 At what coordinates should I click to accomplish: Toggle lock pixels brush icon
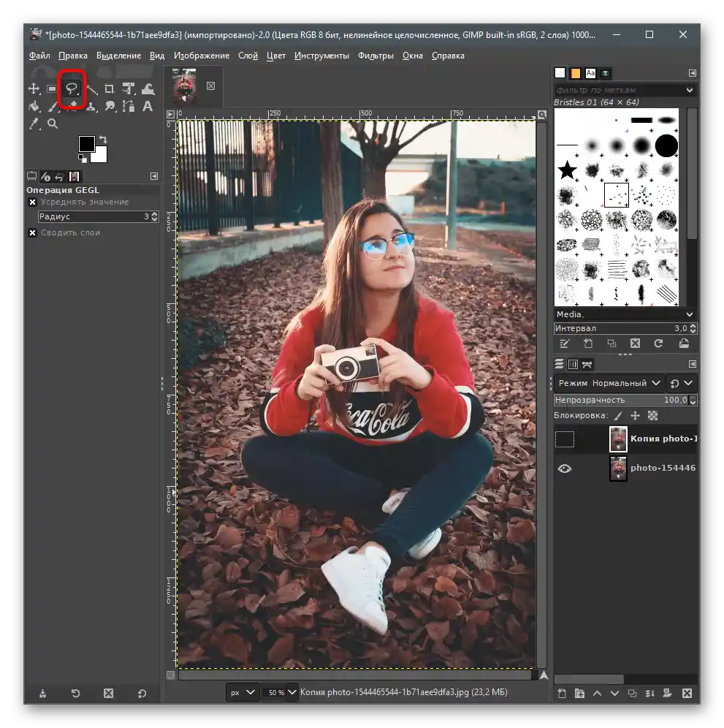[618, 416]
